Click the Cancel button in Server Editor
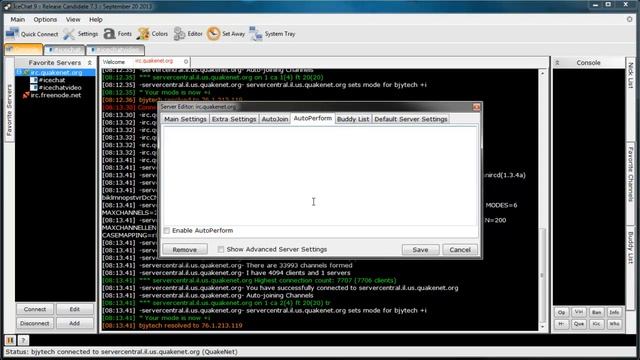The width and height of the screenshot is (640, 360). (460, 249)
